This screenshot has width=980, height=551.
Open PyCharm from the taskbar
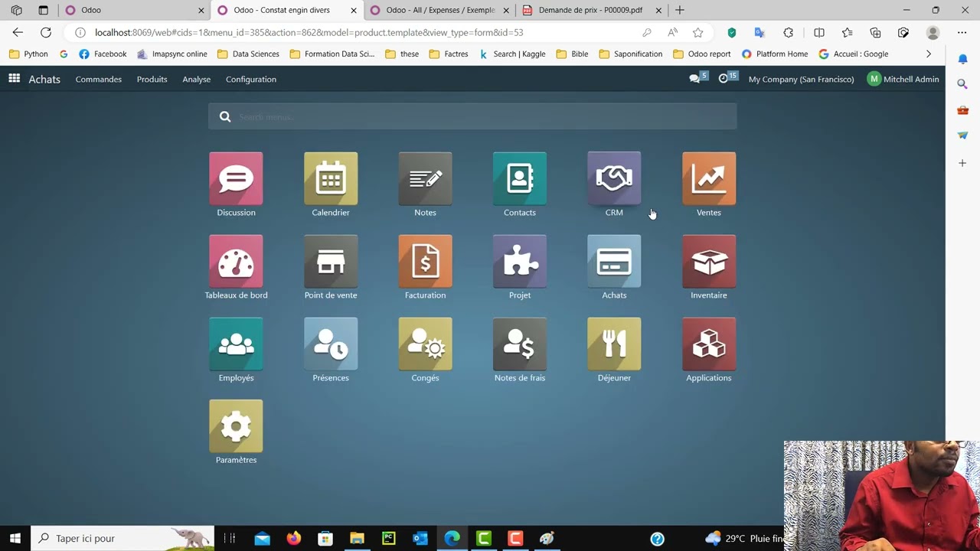(388, 538)
